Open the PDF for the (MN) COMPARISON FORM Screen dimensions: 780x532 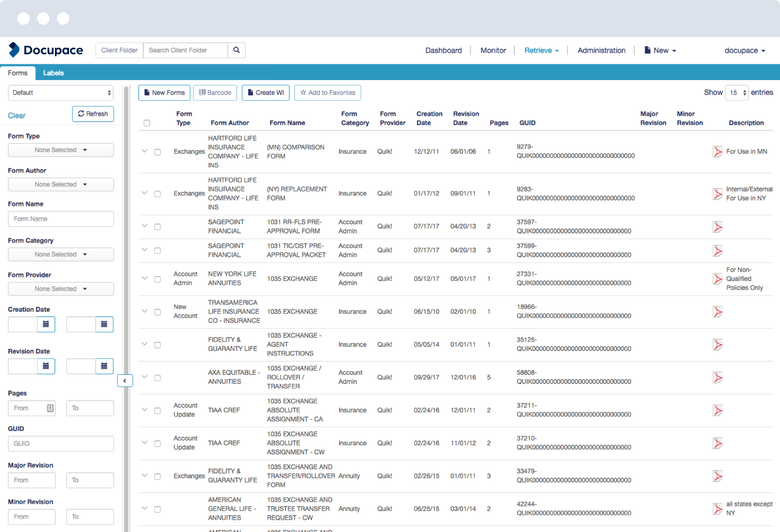point(718,151)
